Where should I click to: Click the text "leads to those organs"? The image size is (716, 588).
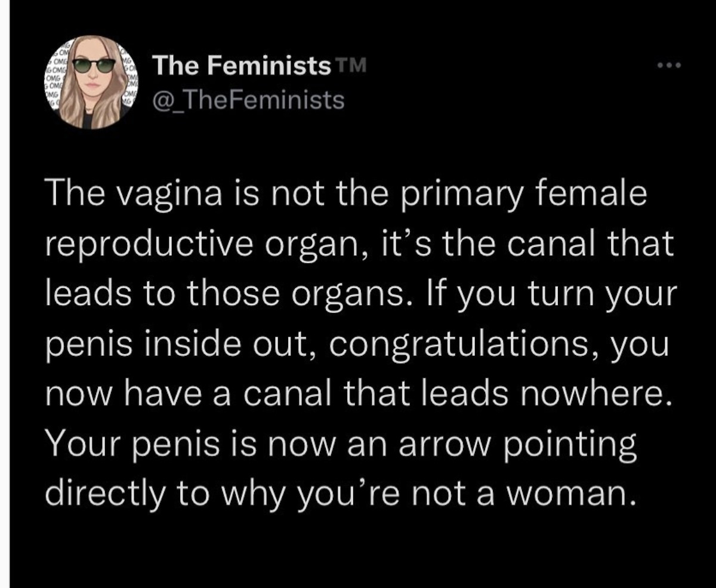coord(212,295)
